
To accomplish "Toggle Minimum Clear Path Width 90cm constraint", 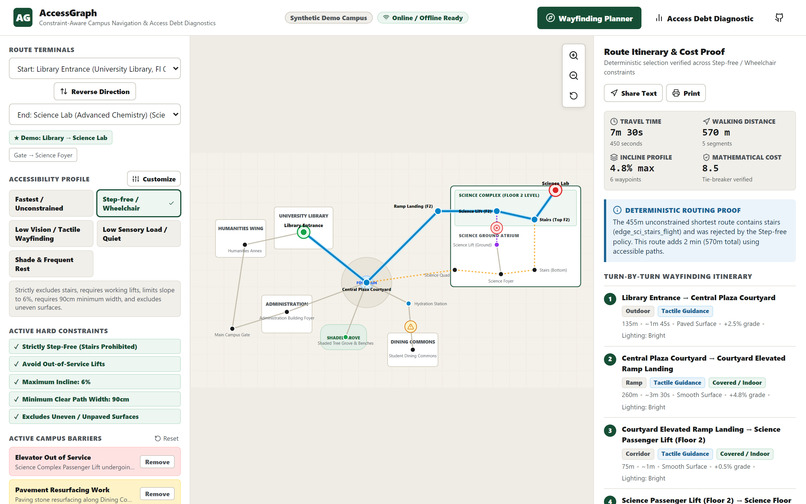I will pyautogui.click(x=95, y=399).
